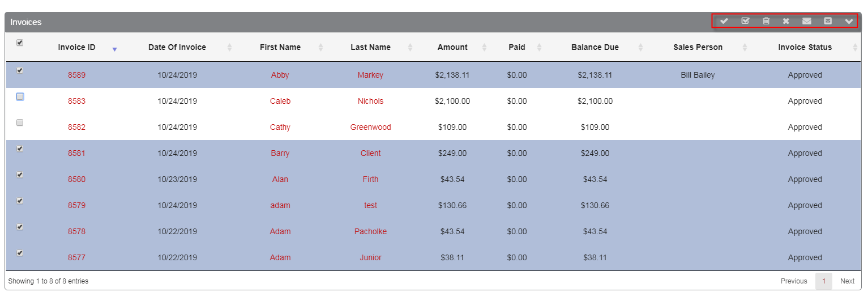The image size is (868, 292).
Task: Sort by Date Of Invoice arrows icon
Action: click(x=229, y=47)
